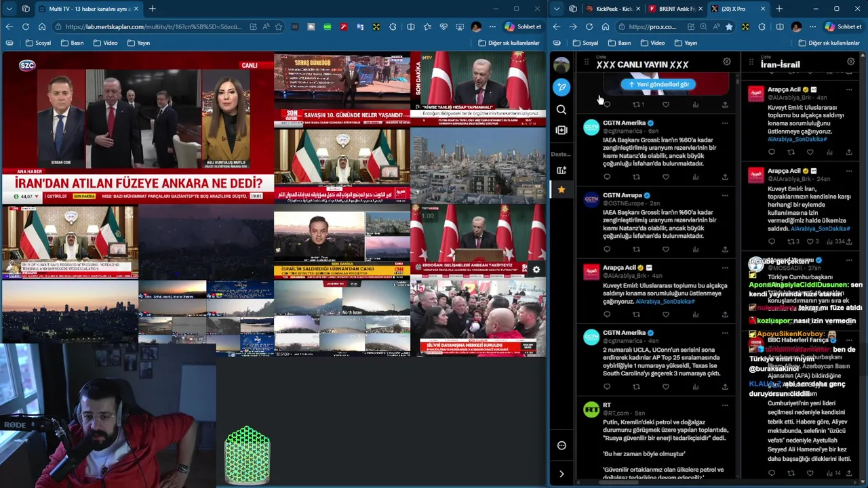Open the Yayın bookmarks folder in X Pro window
The image size is (868, 488).
[x=685, y=43]
